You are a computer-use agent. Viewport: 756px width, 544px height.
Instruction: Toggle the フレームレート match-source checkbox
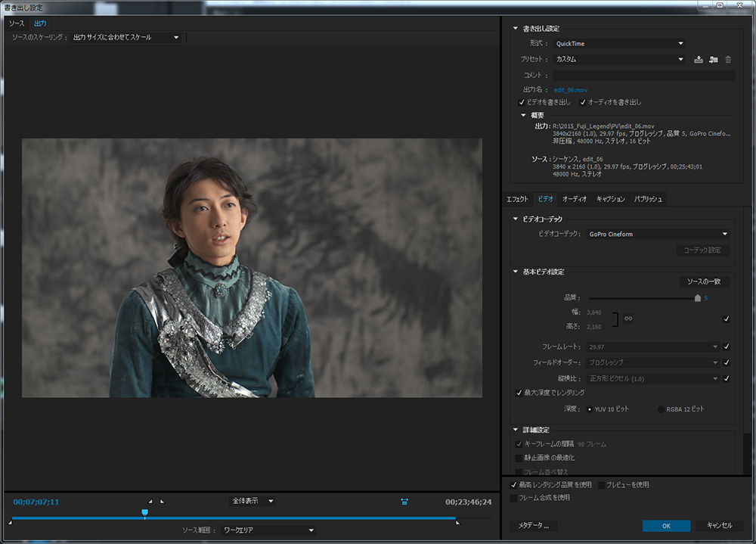(x=726, y=347)
